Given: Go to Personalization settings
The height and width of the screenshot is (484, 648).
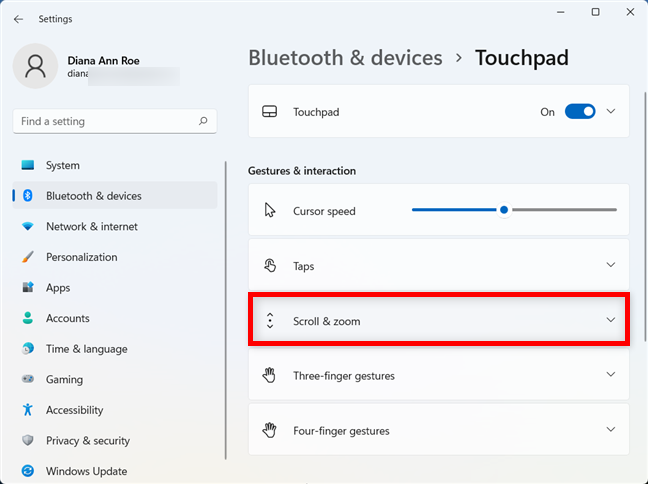Looking at the screenshot, I should (115, 257).
